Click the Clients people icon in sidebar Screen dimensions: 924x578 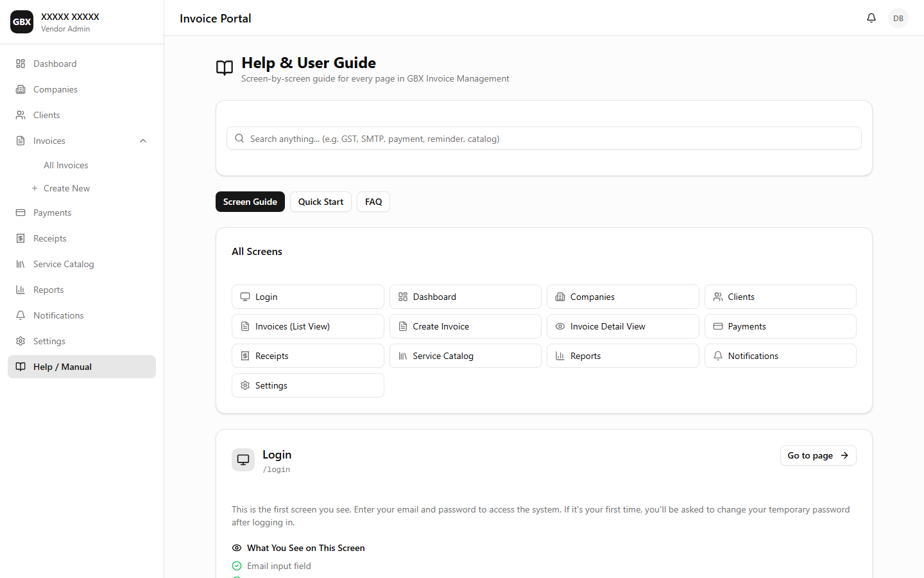point(21,115)
